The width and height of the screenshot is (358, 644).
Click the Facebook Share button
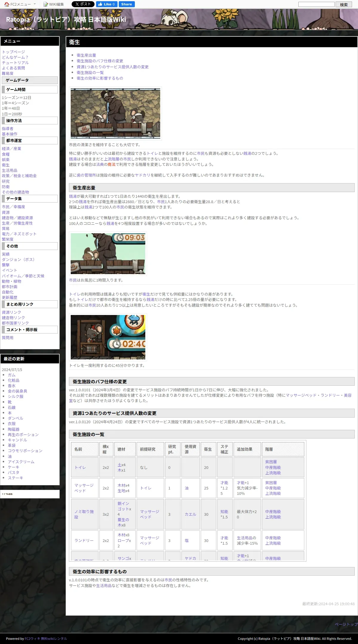[x=126, y=4]
